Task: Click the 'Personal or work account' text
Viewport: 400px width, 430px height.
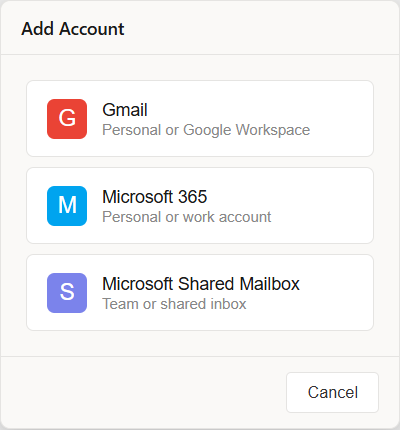Action: pos(187,217)
